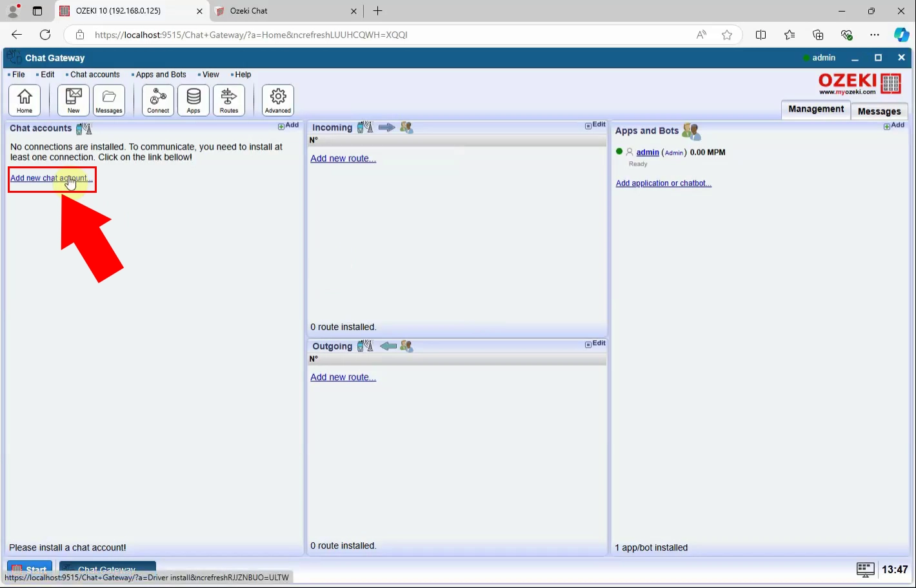
Task: Click the Chat Gateway taskbar button
Action: tap(108, 568)
